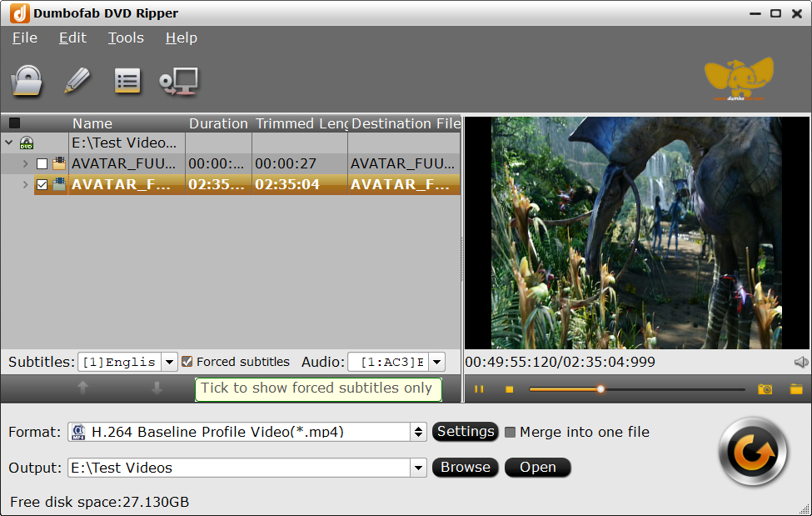
Task: Click the 00:49:55:120/02:35:04:999 timecode
Action: [x=560, y=362]
